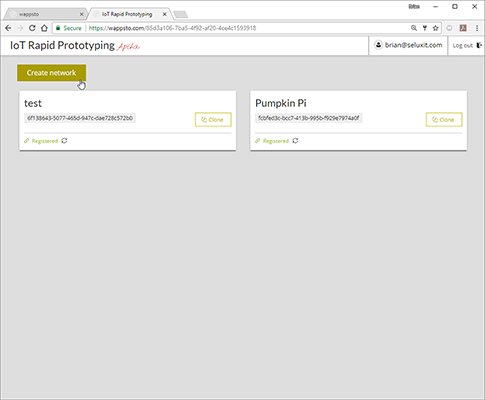Refresh the test network status icon

pos(64,141)
